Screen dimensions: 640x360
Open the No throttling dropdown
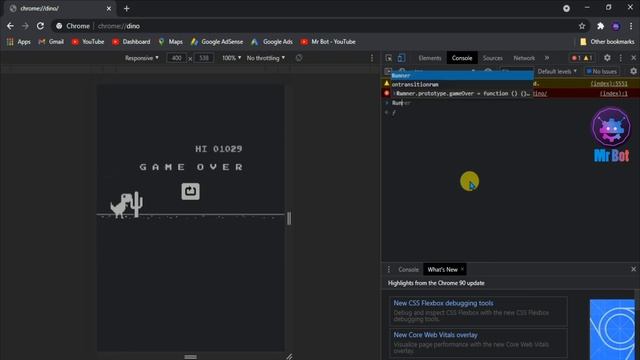[x=266, y=58]
